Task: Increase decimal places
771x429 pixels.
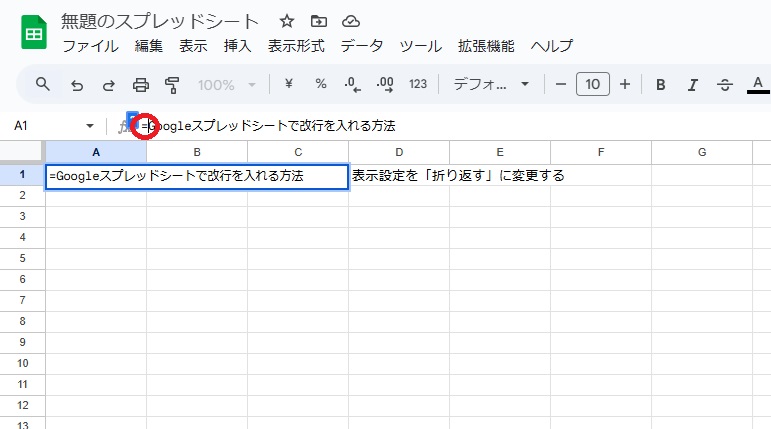Action: point(385,84)
